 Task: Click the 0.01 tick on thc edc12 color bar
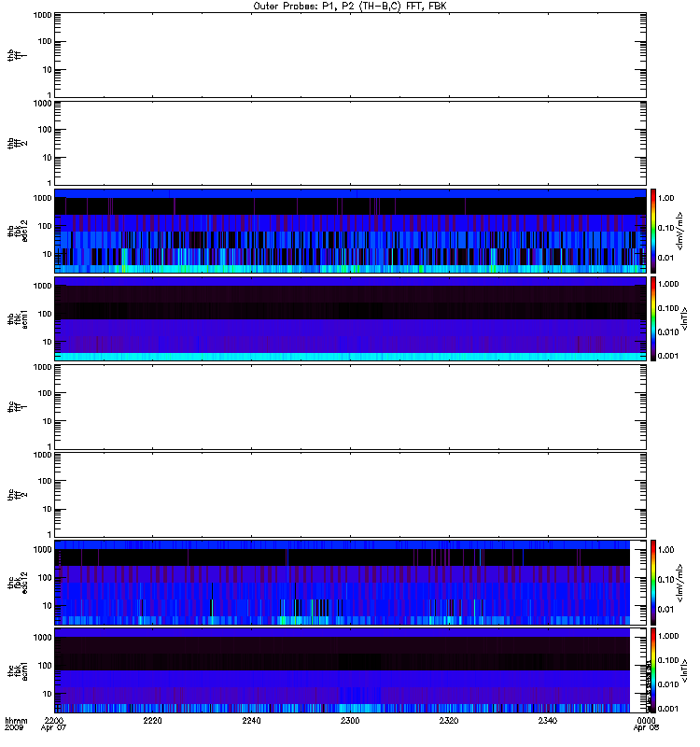pyautogui.click(x=665, y=610)
